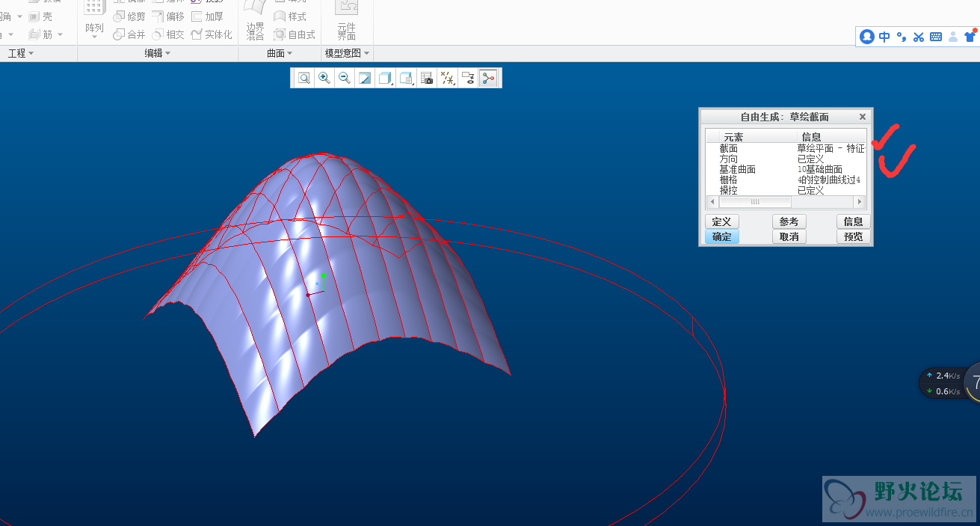
Task: Switch the IME 中 language mode
Action: [x=884, y=36]
